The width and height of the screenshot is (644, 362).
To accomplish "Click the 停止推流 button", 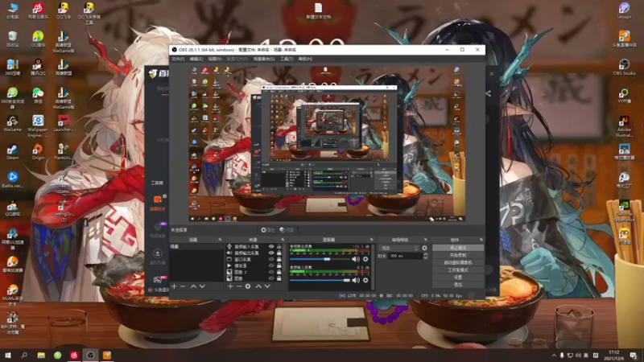I will pos(457,248).
